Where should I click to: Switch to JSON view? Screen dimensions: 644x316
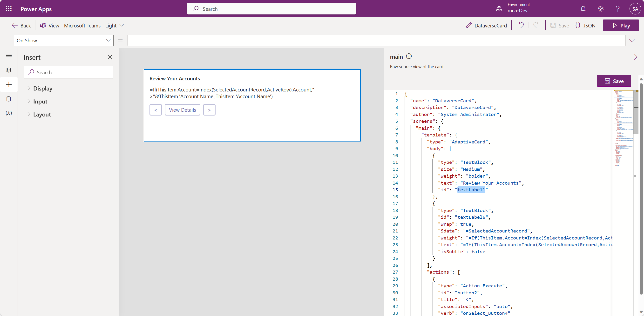(x=585, y=25)
